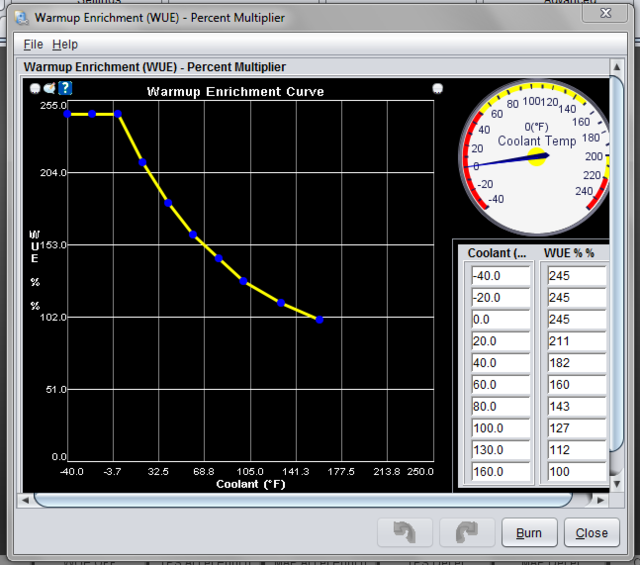
Task: Click the WUE % column header
Action: click(x=570, y=253)
